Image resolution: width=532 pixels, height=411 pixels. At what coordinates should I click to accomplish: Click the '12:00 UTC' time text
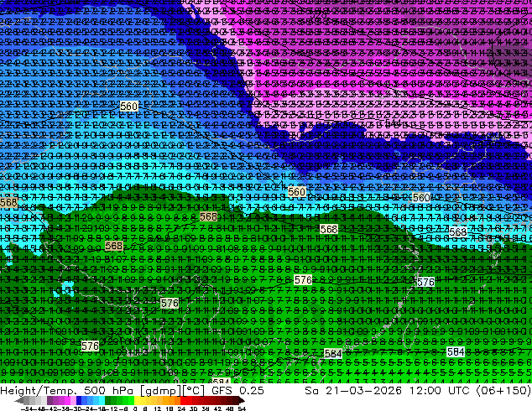[439, 391]
